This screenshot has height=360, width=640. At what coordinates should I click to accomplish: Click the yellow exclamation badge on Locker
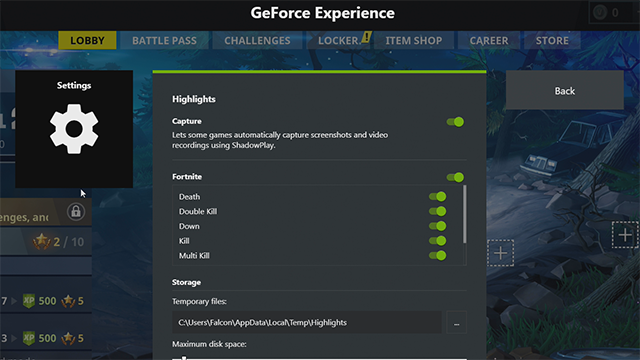coord(366,37)
